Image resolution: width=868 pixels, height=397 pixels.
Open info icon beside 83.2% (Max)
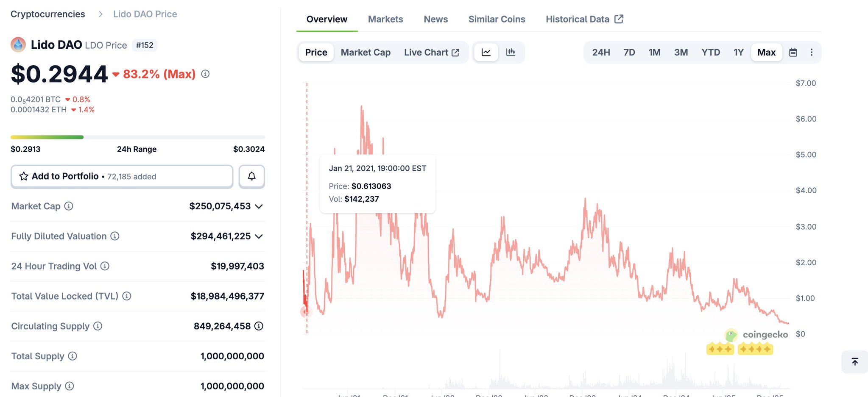(205, 74)
